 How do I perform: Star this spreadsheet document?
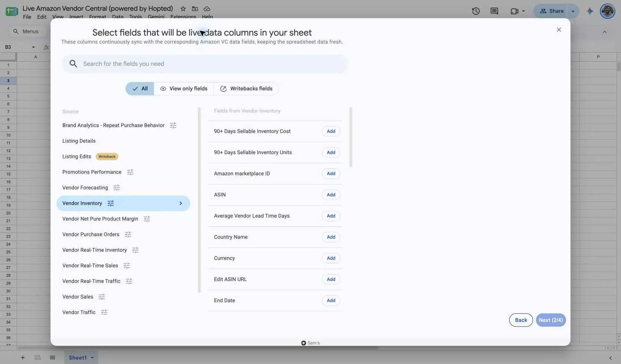pyautogui.click(x=183, y=9)
